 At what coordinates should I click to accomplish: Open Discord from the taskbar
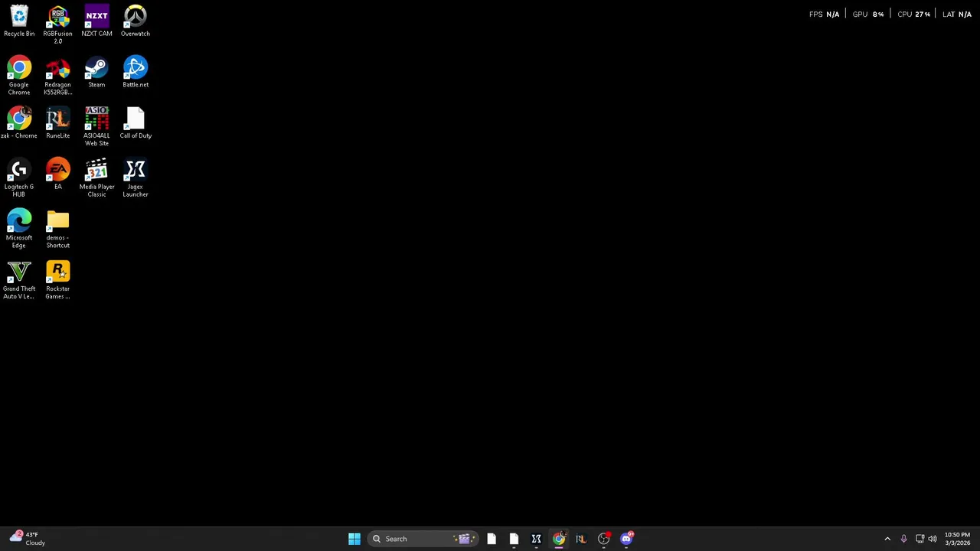pos(626,539)
